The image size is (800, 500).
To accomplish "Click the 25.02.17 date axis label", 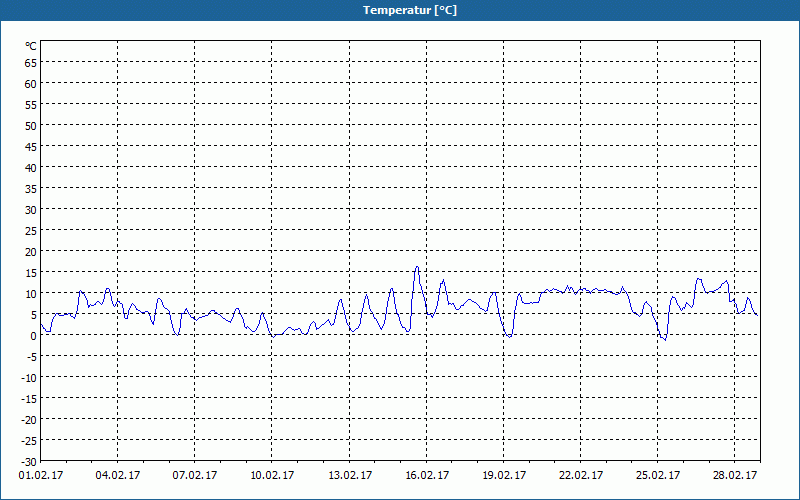I will [x=658, y=476].
